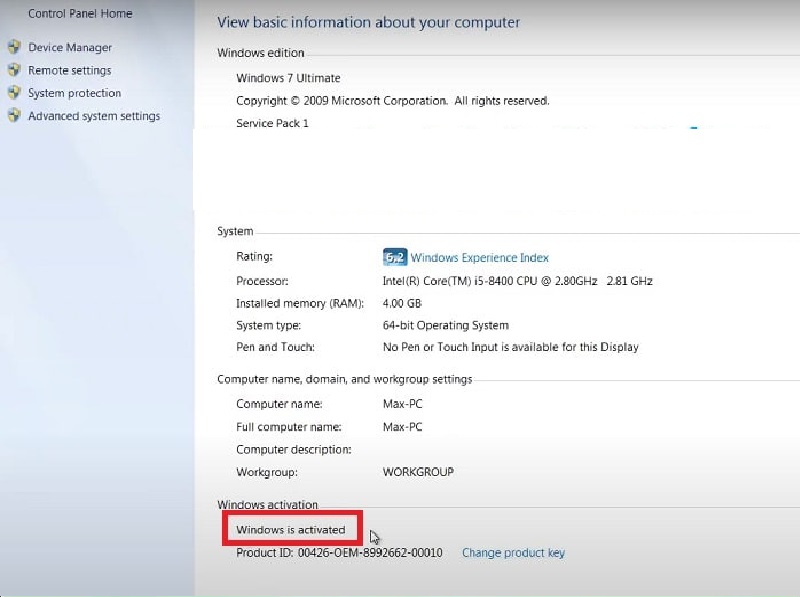The height and width of the screenshot is (597, 800).
Task: Click shield icon beside Remote settings
Action: click(x=14, y=70)
